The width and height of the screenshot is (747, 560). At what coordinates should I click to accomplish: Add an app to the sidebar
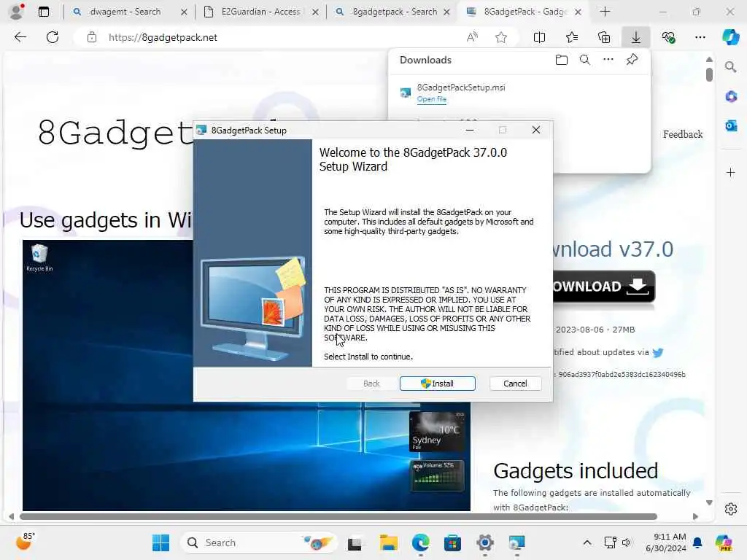731,172
